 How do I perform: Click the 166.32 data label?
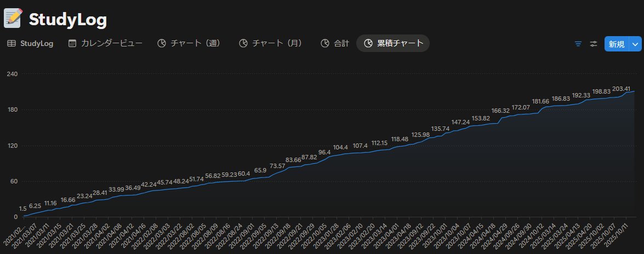[x=500, y=111]
